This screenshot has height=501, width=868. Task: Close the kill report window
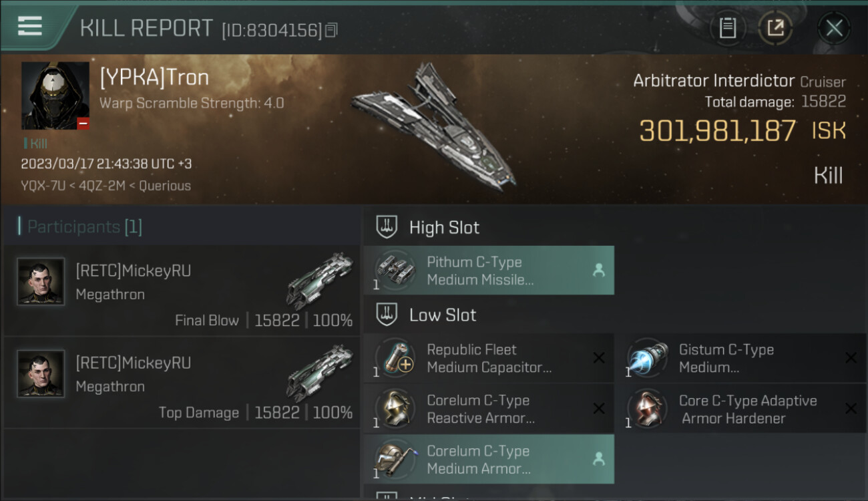coord(834,28)
